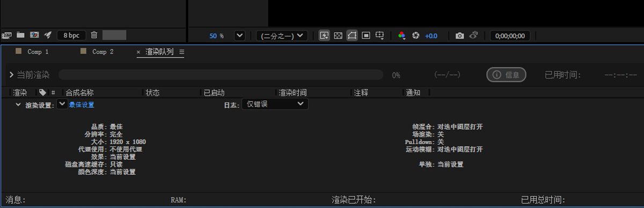Click the 已用总时间: status label
The width and height of the screenshot is (644, 208).
pyautogui.click(x=543, y=200)
